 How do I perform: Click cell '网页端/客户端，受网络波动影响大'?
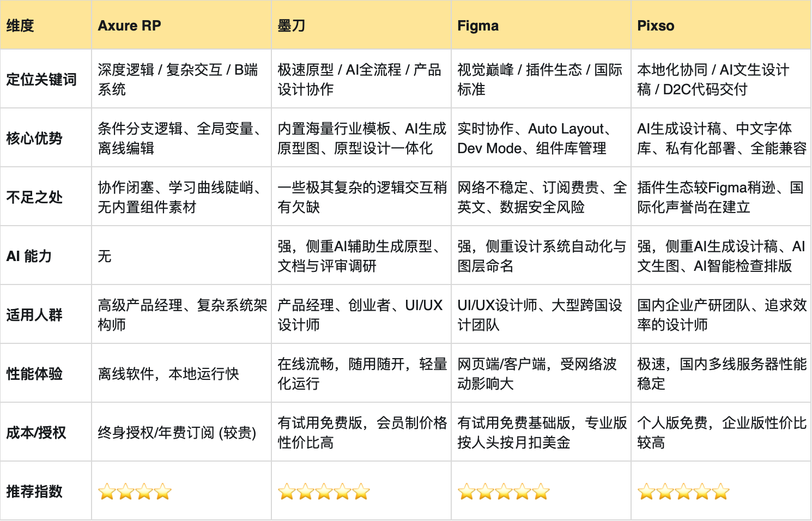[541, 373]
